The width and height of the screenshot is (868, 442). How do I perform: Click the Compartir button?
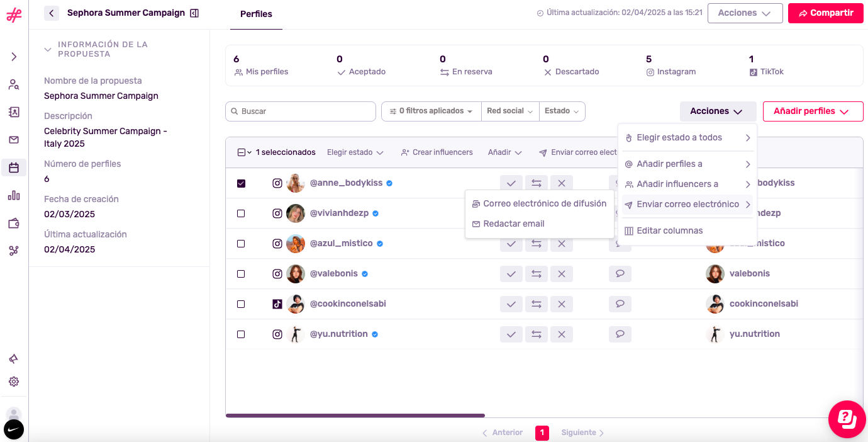(825, 13)
